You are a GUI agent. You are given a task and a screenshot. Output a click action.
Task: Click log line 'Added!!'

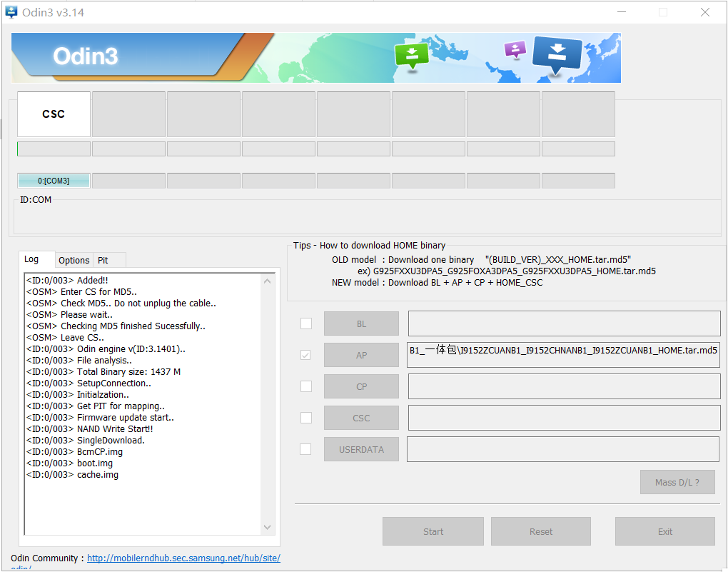pyautogui.click(x=67, y=280)
